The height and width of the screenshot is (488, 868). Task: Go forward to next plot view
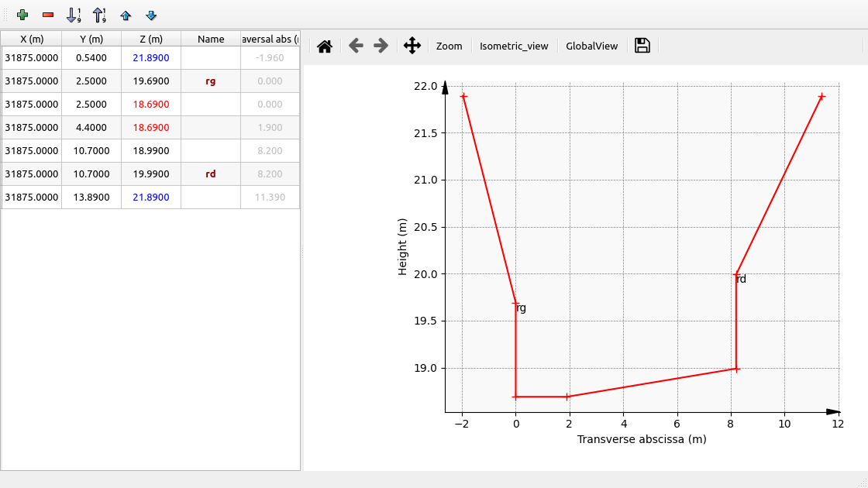pyautogui.click(x=381, y=46)
